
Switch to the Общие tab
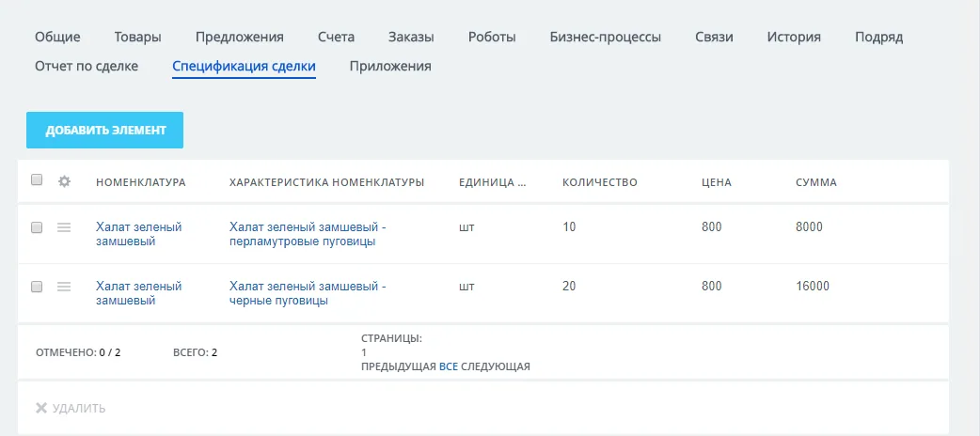57,37
